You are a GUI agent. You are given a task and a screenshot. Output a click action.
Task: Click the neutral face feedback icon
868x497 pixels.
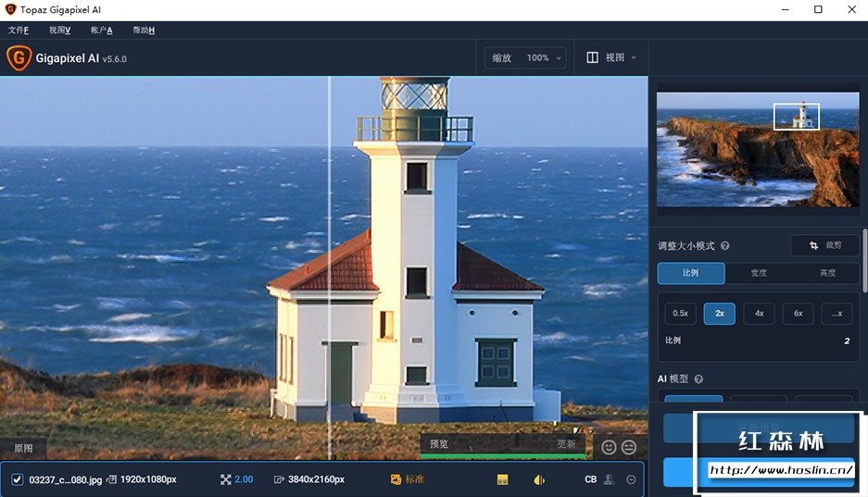pos(629,447)
